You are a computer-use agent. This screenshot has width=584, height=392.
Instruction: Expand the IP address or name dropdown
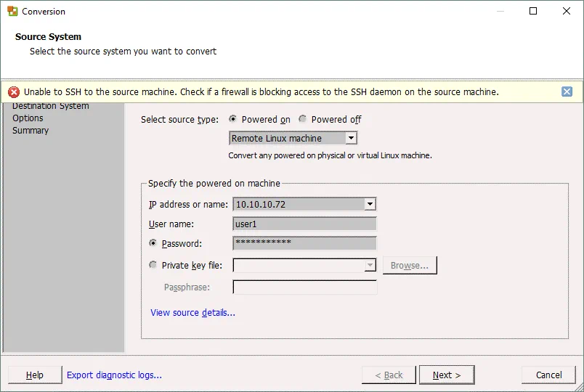coord(370,205)
